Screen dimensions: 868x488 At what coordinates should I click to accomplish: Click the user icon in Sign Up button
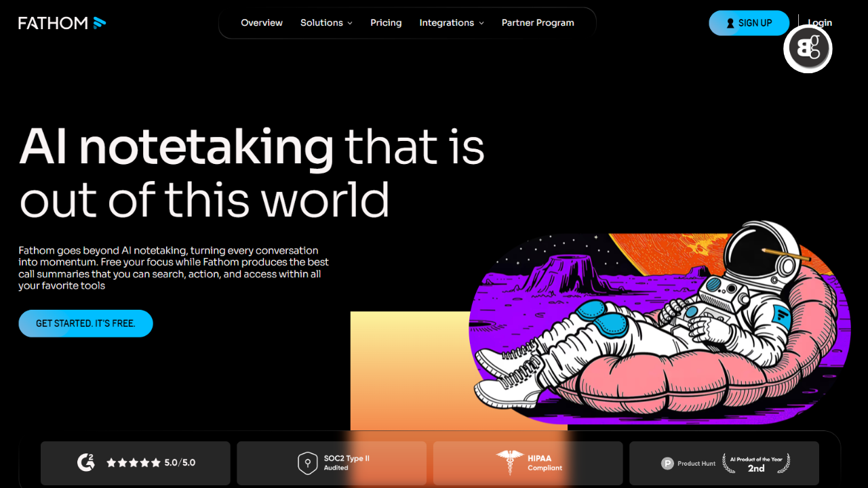[730, 23]
